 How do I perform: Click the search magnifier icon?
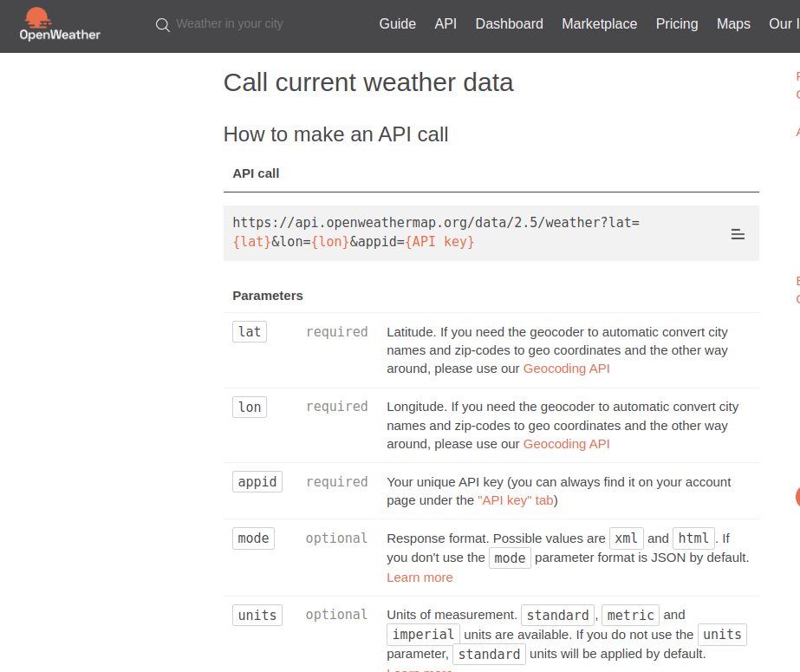click(163, 24)
